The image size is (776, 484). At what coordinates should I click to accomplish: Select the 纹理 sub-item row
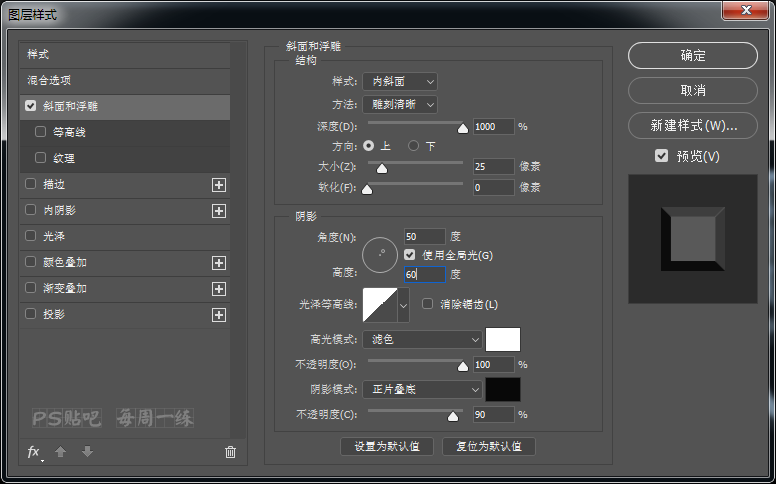tap(125, 158)
